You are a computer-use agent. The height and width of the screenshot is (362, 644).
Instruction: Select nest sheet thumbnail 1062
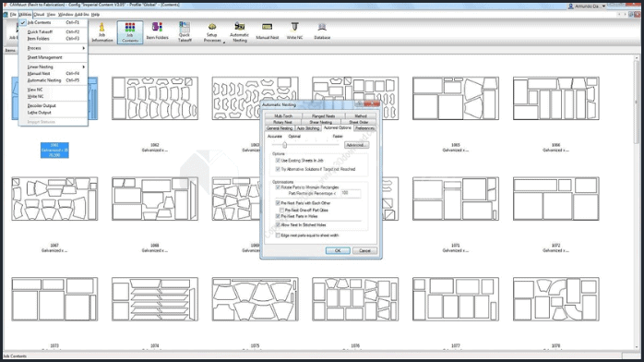tap(155, 98)
